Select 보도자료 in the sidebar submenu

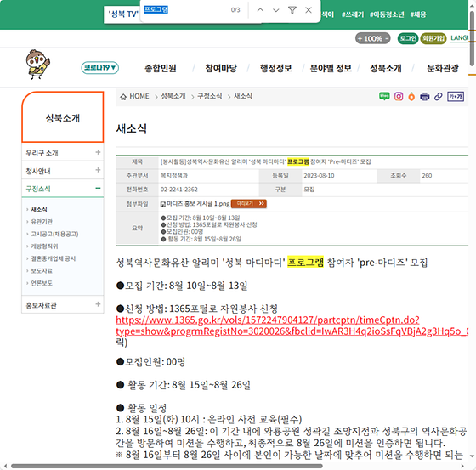click(x=42, y=270)
